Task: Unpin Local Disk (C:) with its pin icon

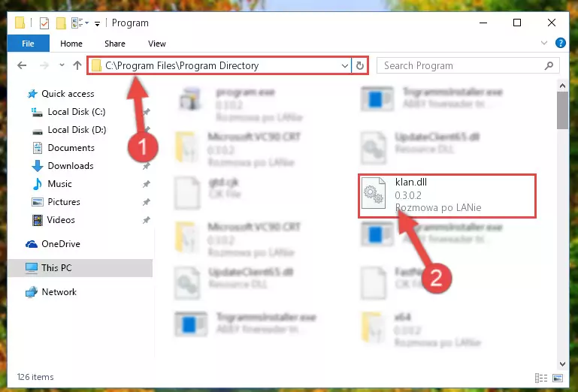Action: (147, 112)
